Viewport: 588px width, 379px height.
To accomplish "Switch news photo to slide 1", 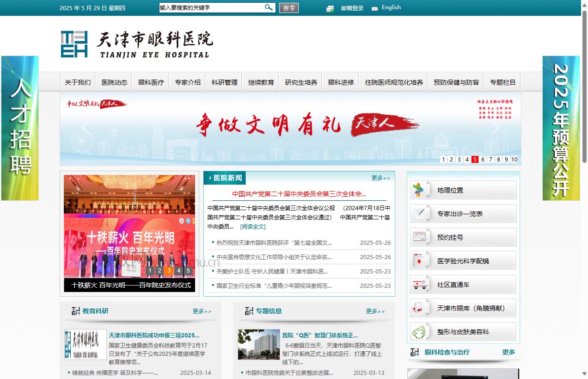I will [x=150, y=271].
